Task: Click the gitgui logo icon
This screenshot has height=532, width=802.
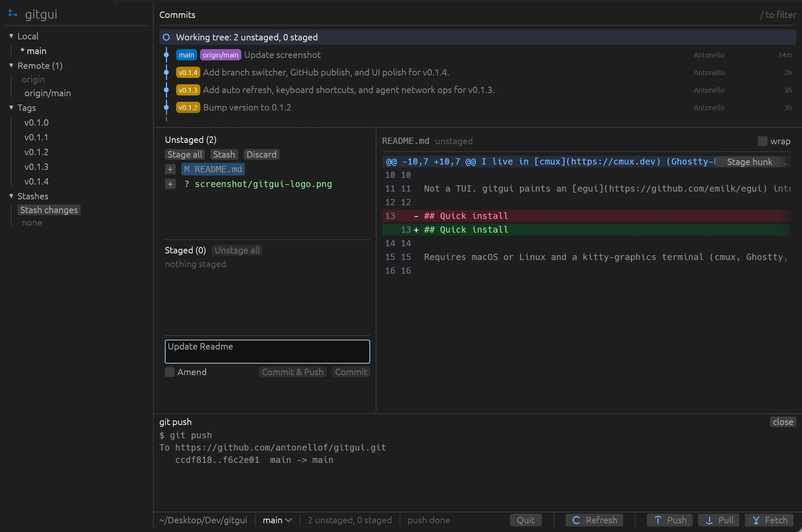Action: coord(13,14)
